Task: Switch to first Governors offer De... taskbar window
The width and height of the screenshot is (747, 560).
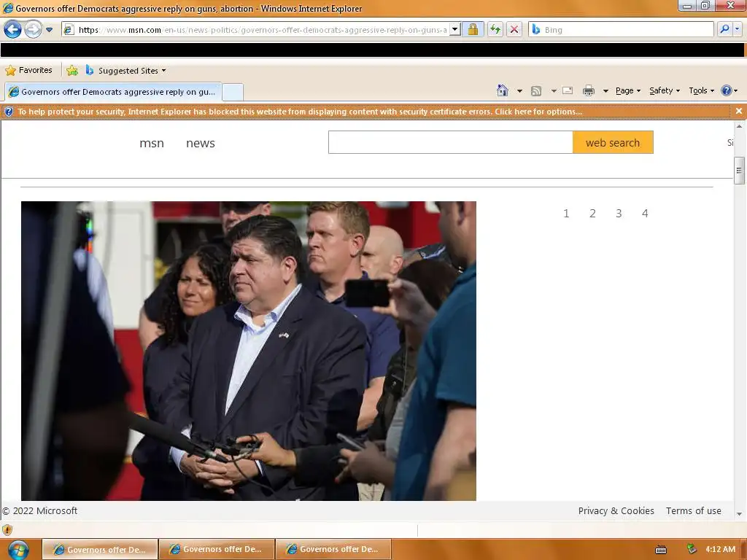Action: 100,549
